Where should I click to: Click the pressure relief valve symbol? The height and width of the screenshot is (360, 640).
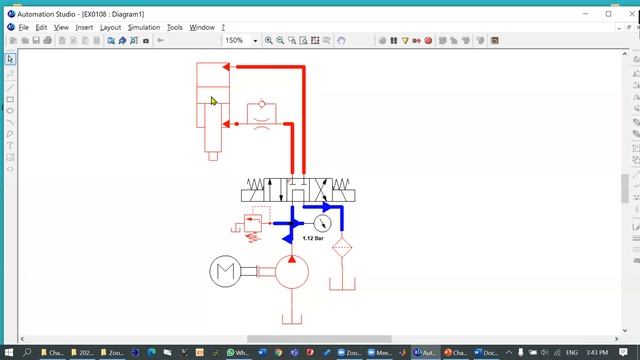pyautogui.click(x=252, y=224)
